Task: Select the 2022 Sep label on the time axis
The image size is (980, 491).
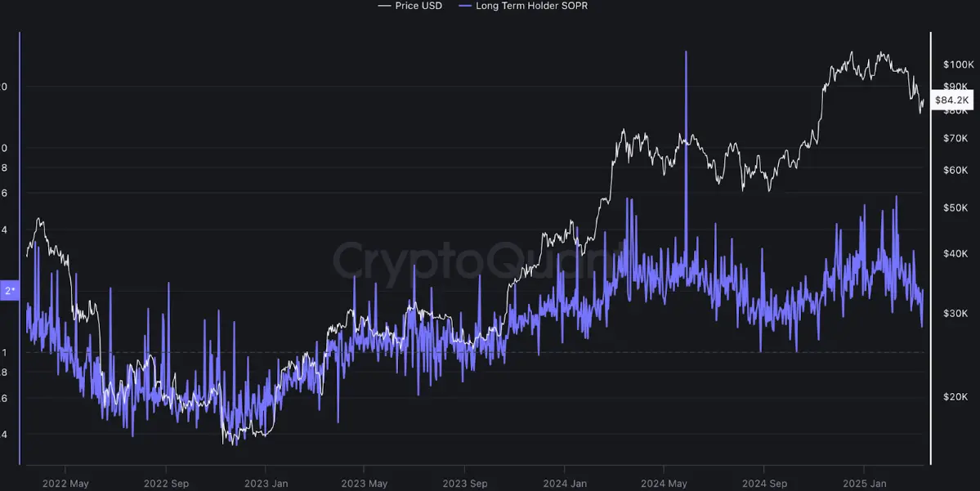Action: (x=166, y=483)
